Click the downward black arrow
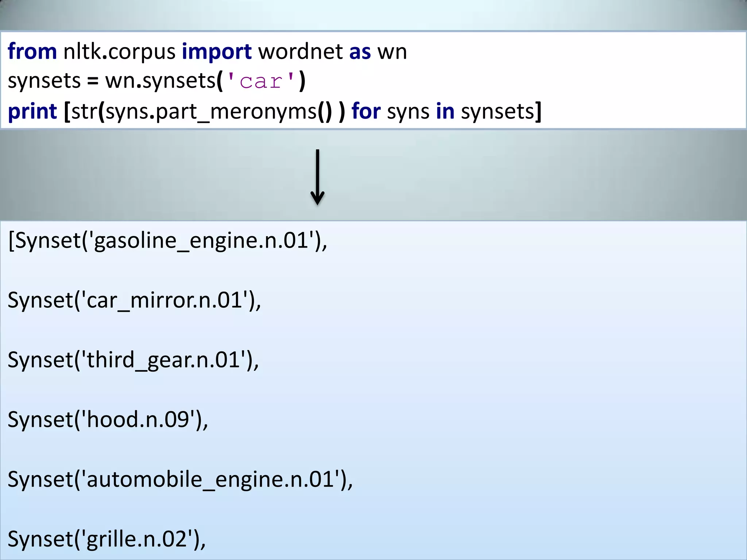 pyautogui.click(x=317, y=177)
